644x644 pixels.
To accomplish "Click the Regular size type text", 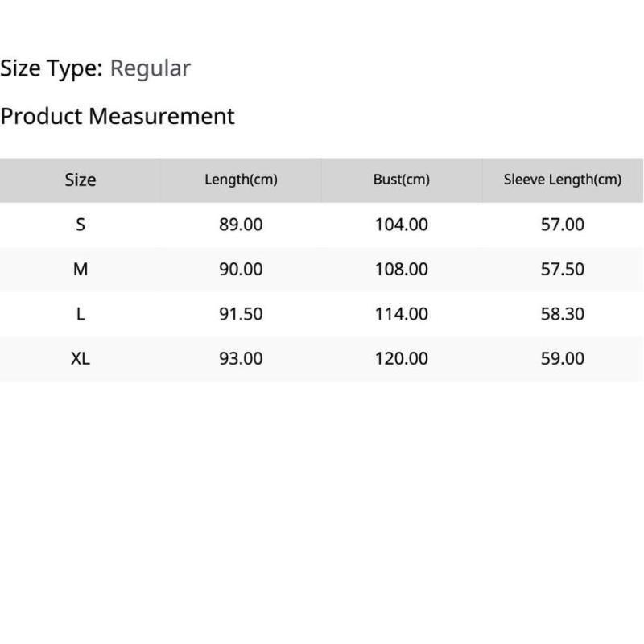I will pos(150,68).
